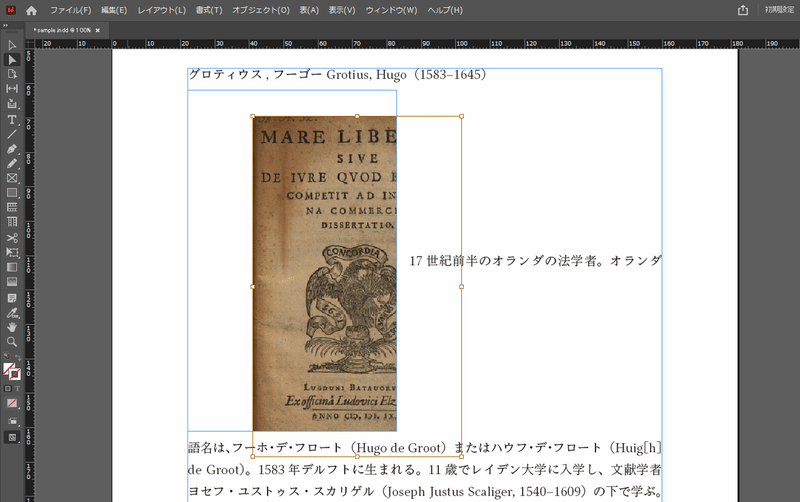Click the right-middle handle of image frame
800x502 pixels.
461,287
